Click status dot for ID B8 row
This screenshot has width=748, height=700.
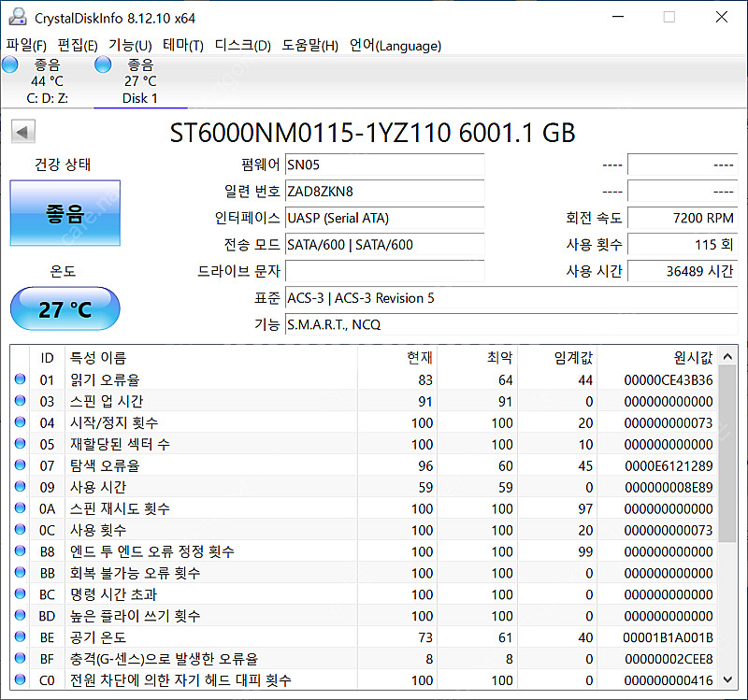click(20, 550)
